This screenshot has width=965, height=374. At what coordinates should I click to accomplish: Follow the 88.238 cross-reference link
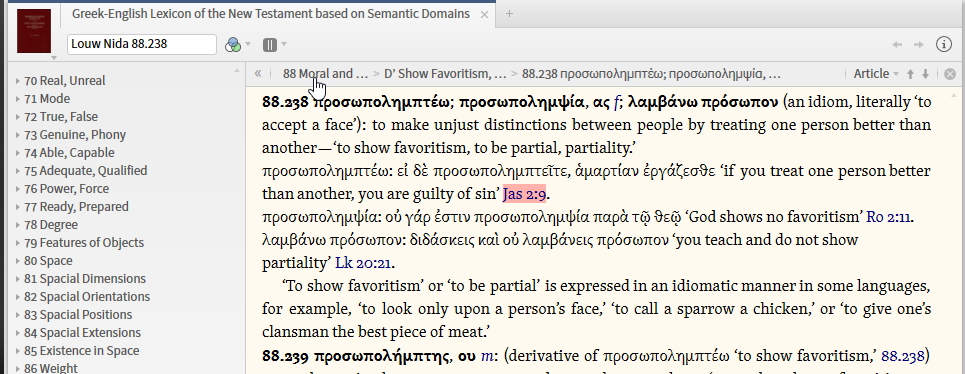(x=903, y=356)
